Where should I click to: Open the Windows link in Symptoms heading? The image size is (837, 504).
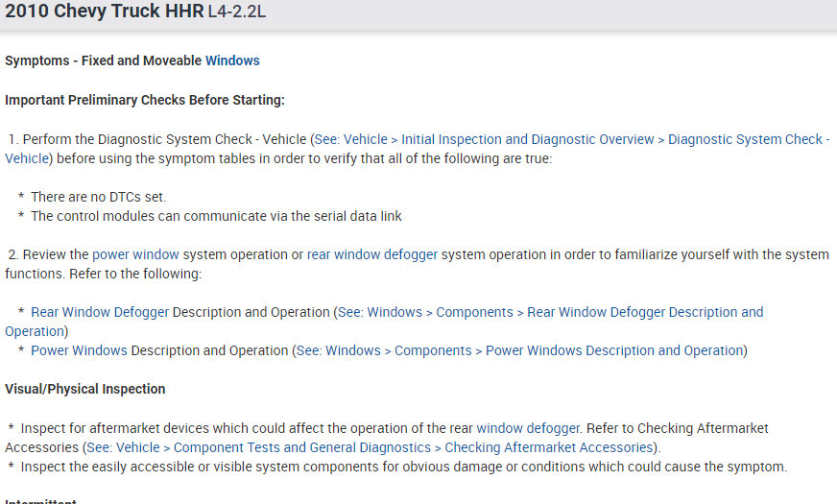click(232, 60)
